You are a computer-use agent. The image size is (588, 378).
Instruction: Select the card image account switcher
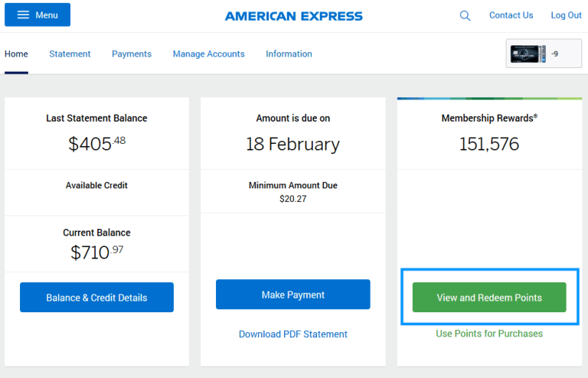[528, 54]
